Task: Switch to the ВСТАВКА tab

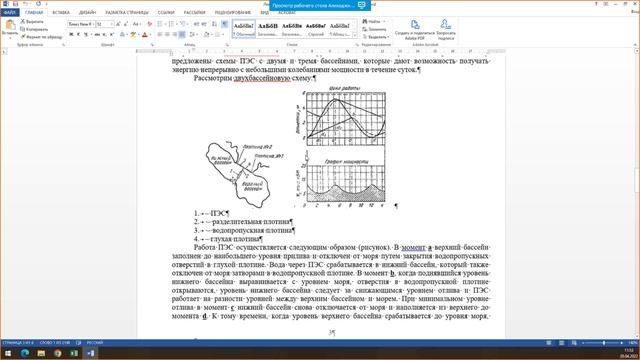Action: point(61,13)
